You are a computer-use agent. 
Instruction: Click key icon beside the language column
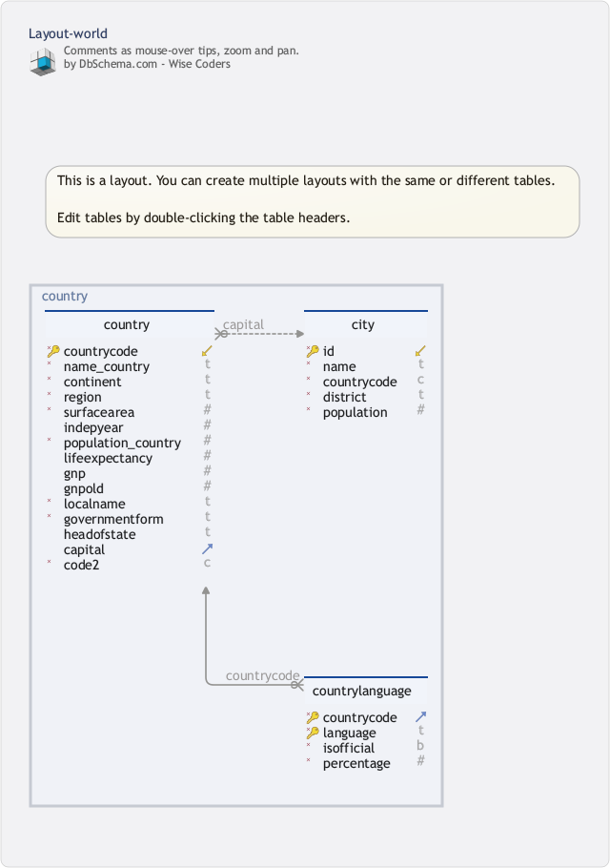(312, 733)
